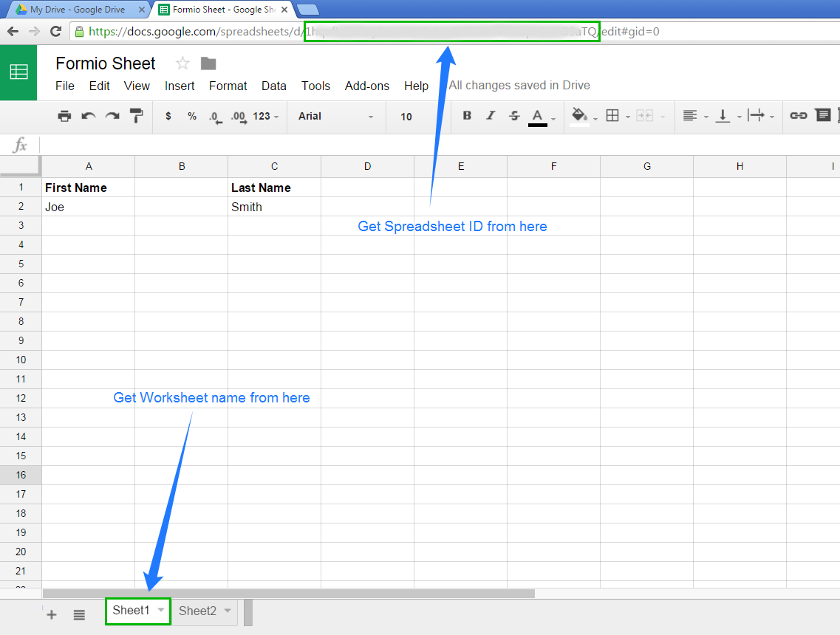Go back in the browser

[13, 32]
